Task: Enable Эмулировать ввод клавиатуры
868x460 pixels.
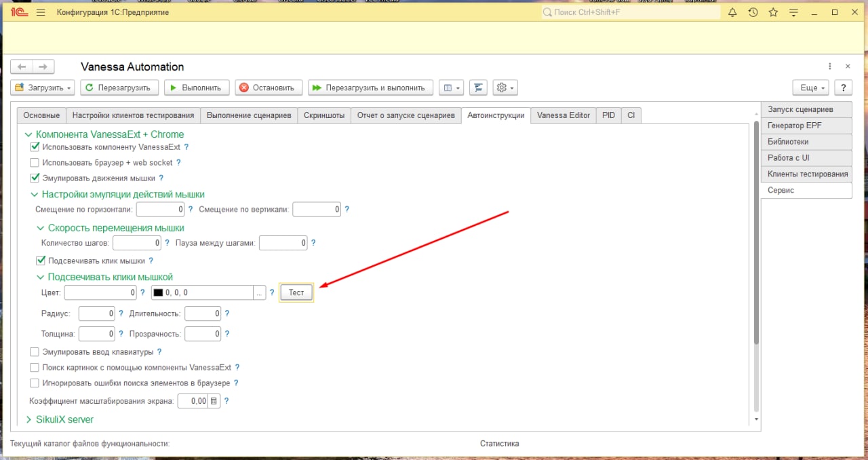Action: coord(35,352)
